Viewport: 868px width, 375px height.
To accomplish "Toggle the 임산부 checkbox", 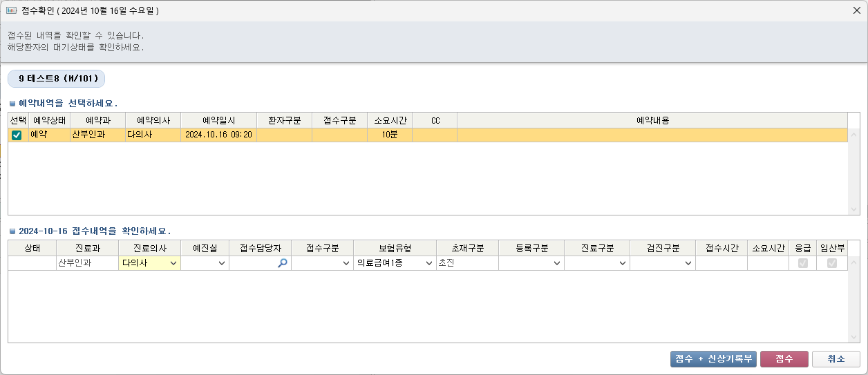I will tap(832, 263).
